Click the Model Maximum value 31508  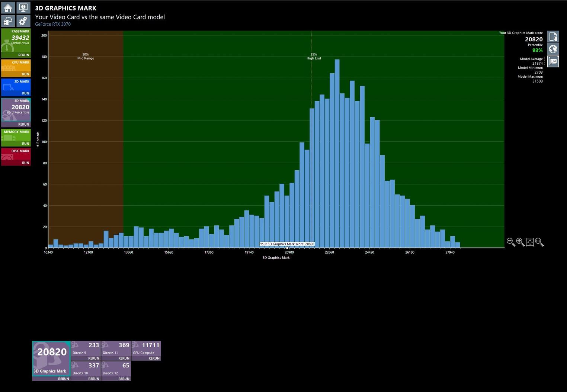[x=537, y=81]
